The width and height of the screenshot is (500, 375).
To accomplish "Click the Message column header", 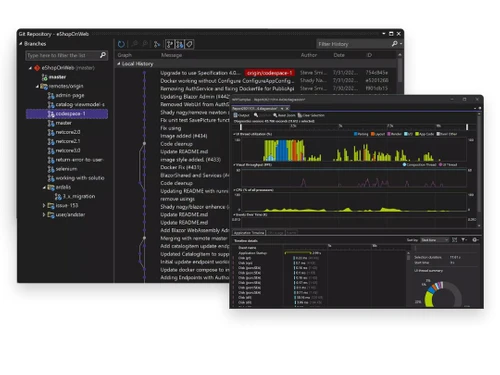I will coord(171,55).
